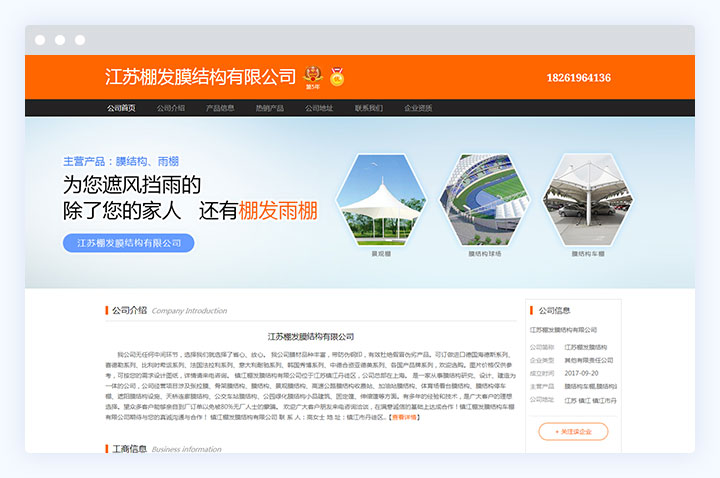Click the company type value 其他有限责任公司

pos(589,360)
